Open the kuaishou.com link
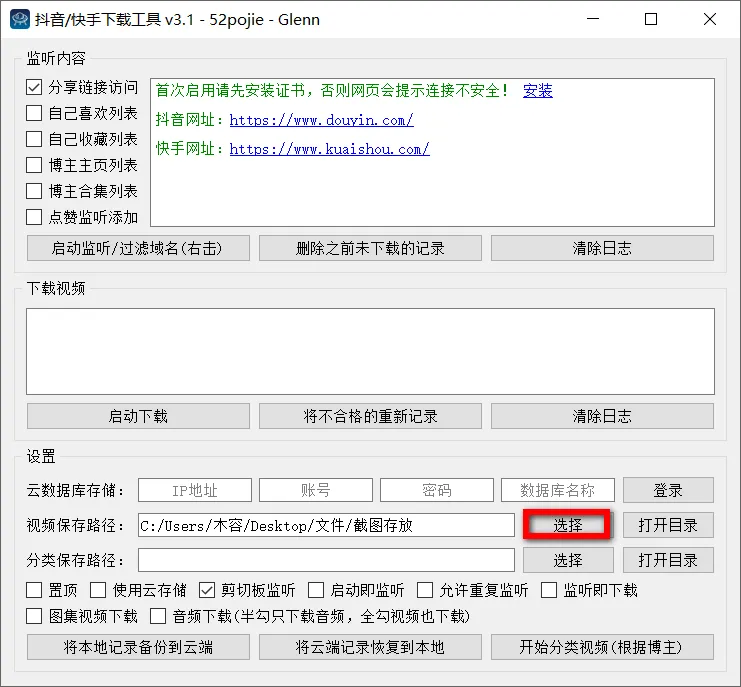 tap(329, 149)
